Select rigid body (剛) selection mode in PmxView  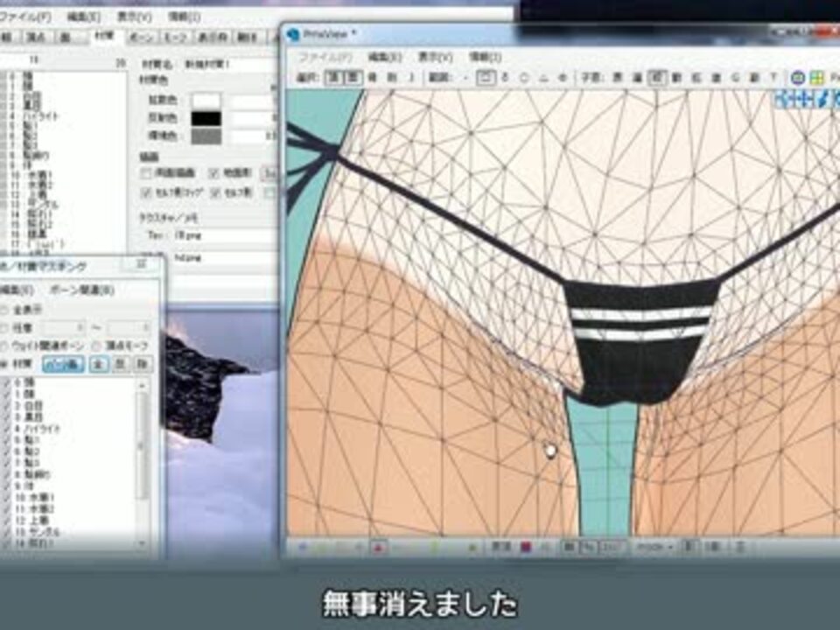pyautogui.click(x=392, y=78)
